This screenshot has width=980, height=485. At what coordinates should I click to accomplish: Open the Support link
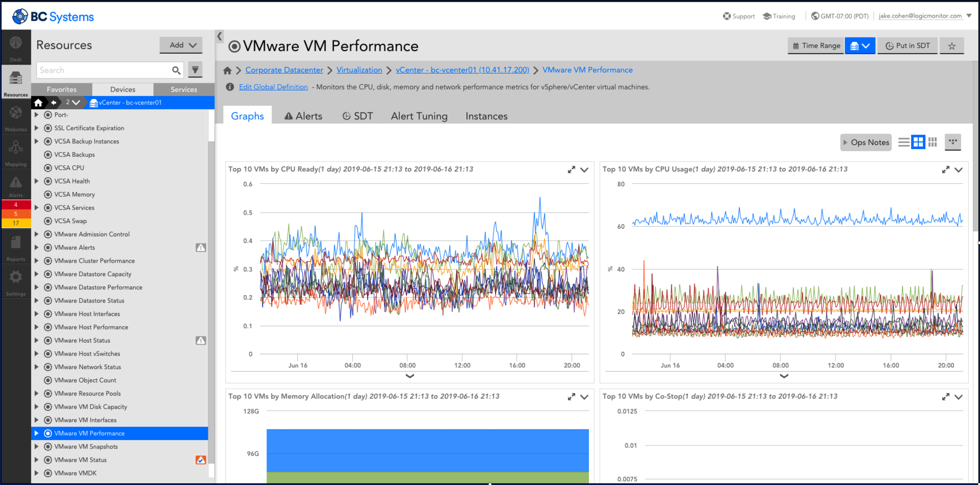point(738,16)
